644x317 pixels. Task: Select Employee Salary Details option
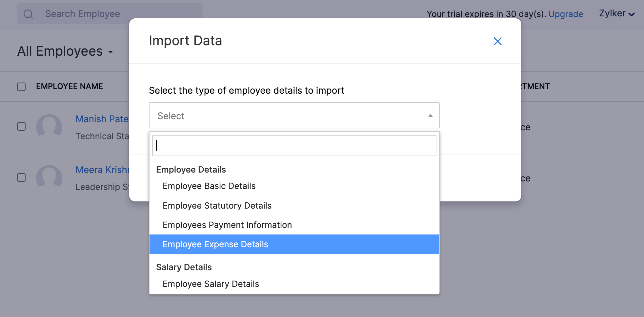211,284
